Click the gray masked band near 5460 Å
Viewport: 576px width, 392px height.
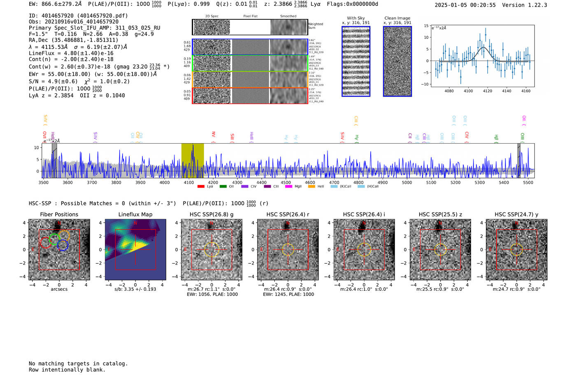(x=519, y=160)
